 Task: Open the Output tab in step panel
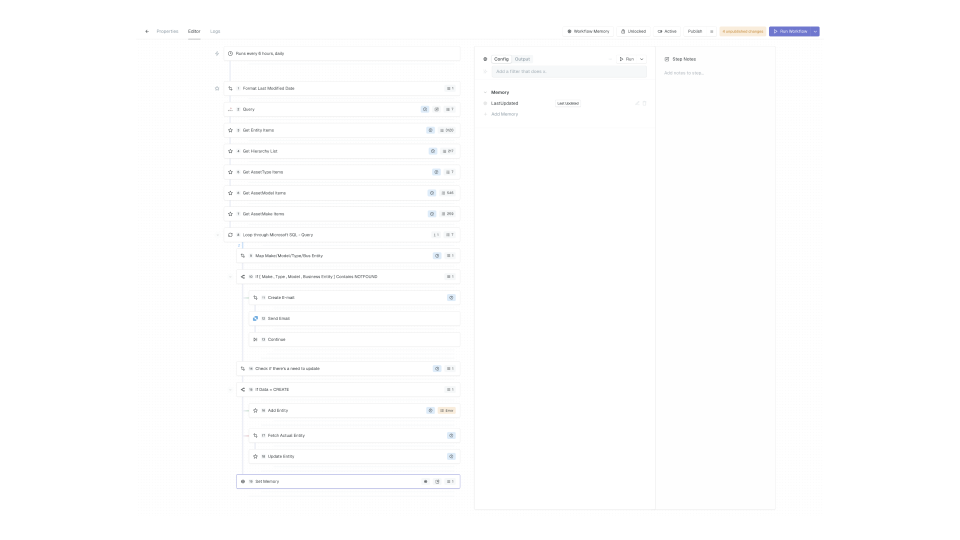pos(523,59)
